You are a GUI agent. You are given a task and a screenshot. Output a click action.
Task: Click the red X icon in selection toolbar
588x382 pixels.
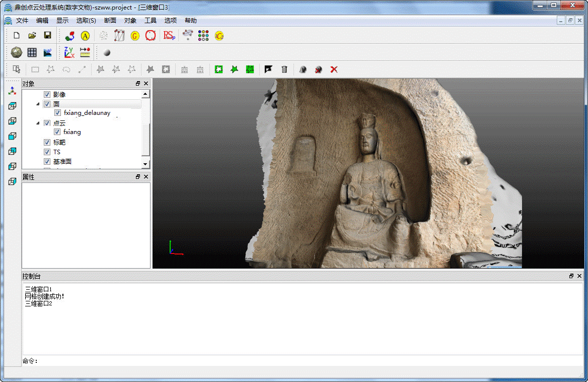point(334,70)
